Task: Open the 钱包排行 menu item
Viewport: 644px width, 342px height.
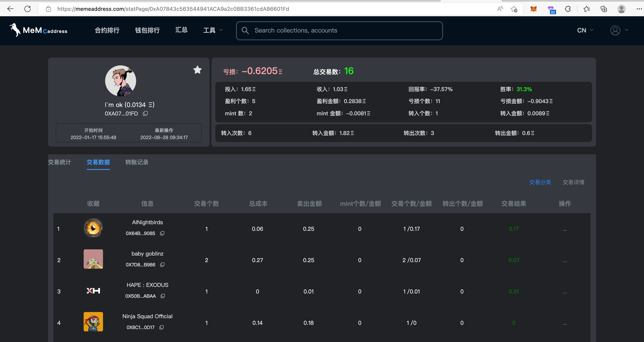Action: [x=147, y=30]
